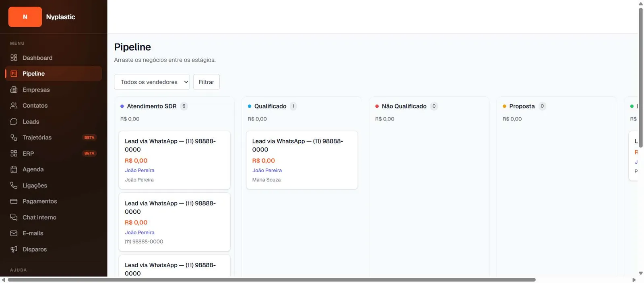Screen dimensions: 644x283
Task: Click the Chat interno messages icon
Action: click(14, 217)
